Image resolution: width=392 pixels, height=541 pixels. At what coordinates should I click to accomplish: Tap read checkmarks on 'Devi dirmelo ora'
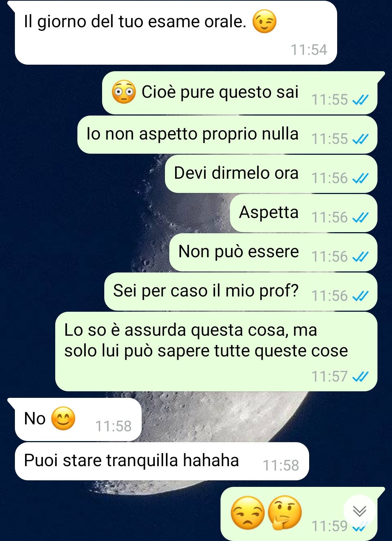[360, 178]
